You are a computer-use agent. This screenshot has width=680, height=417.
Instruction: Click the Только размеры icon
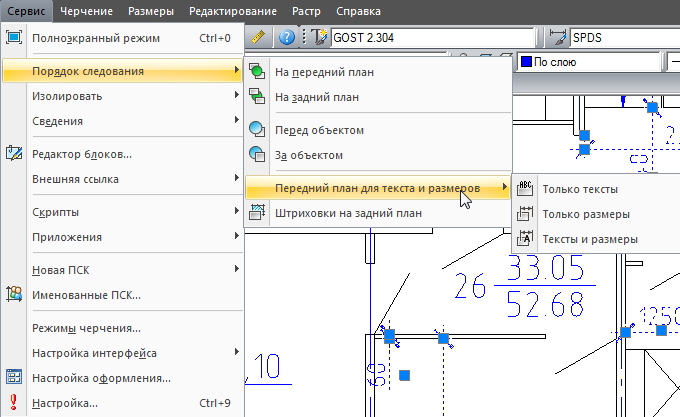tap(525, 214)
